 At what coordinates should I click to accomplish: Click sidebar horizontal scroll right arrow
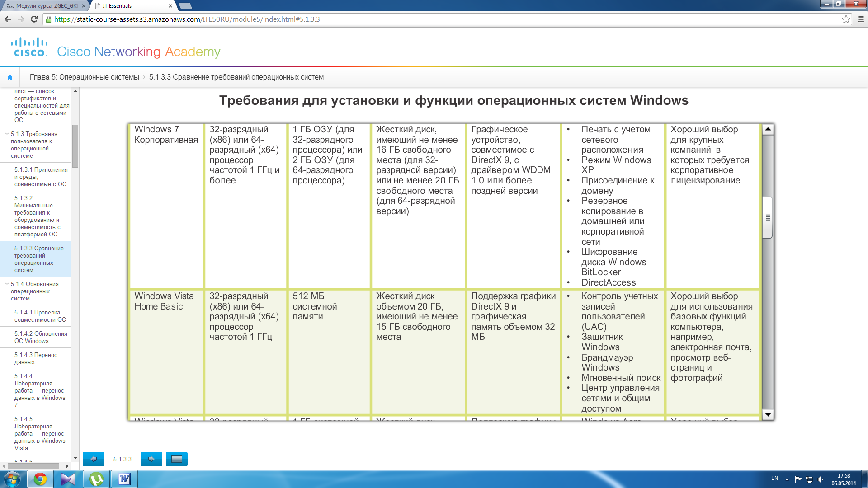[67, 466]
